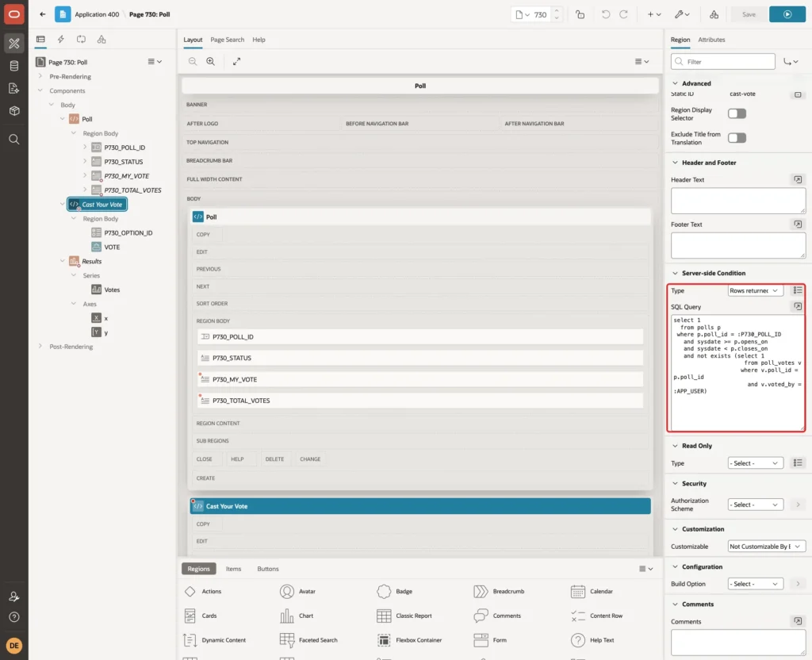Open Authorization Scheme dropdown
Image resolution: width=812 pixels, height=660 pixels.
[755, 505]
